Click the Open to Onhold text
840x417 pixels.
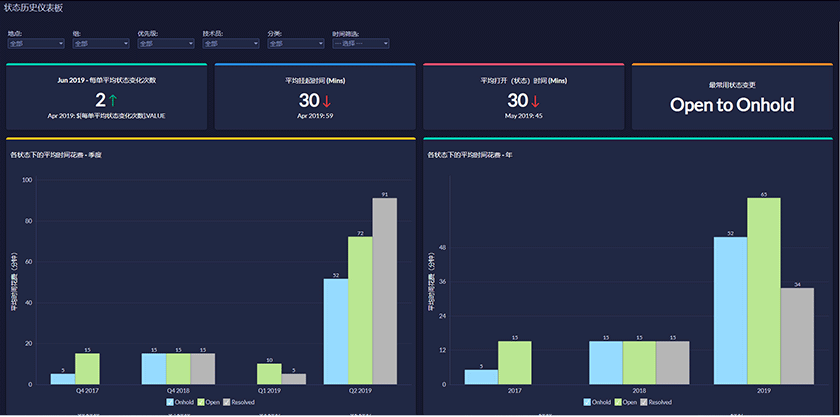pos(732,105)
